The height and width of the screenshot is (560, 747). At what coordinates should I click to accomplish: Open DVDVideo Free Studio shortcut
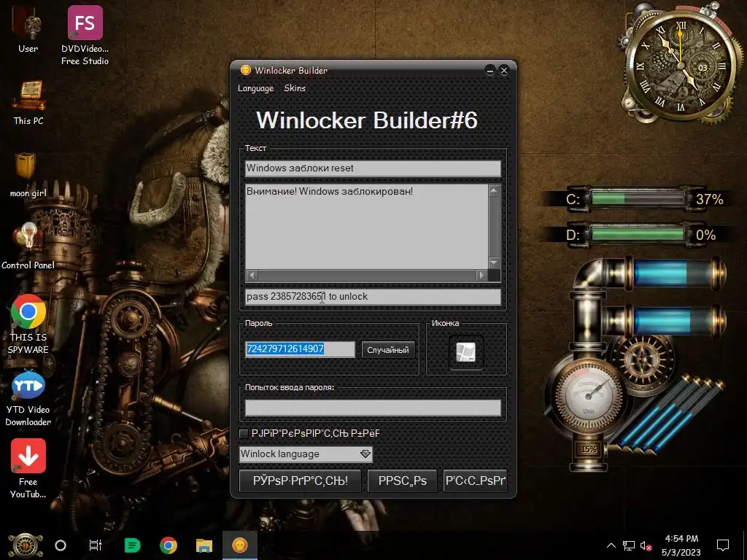point(85,35)
